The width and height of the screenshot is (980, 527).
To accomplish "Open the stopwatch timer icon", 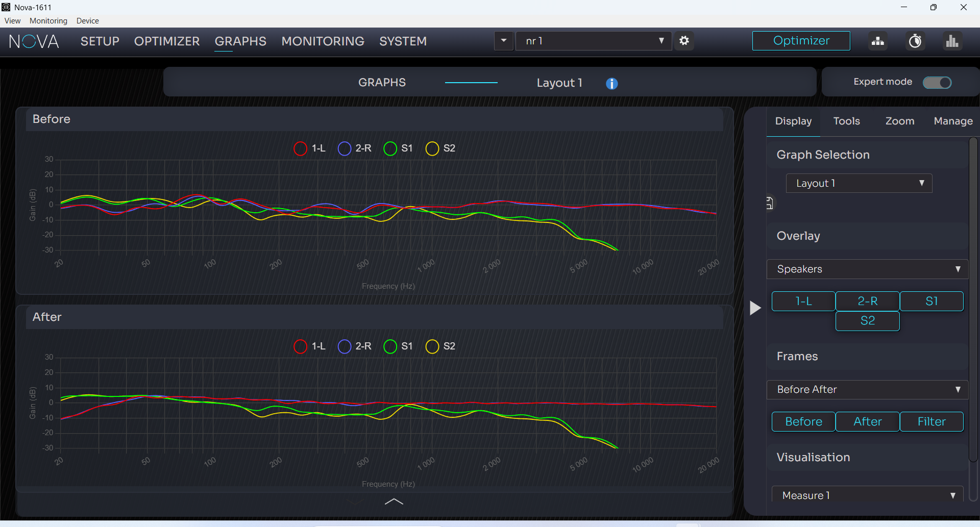I will (x=915, y=41).
